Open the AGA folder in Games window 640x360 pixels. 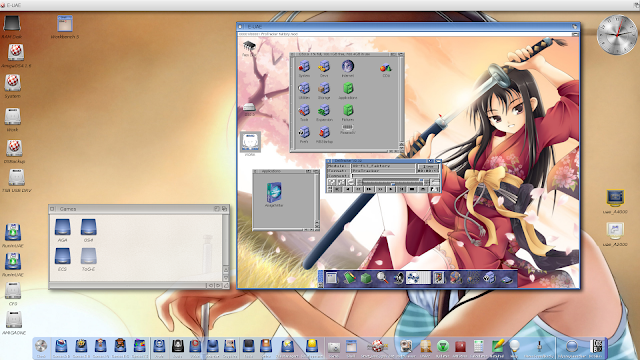click(62, 227)
